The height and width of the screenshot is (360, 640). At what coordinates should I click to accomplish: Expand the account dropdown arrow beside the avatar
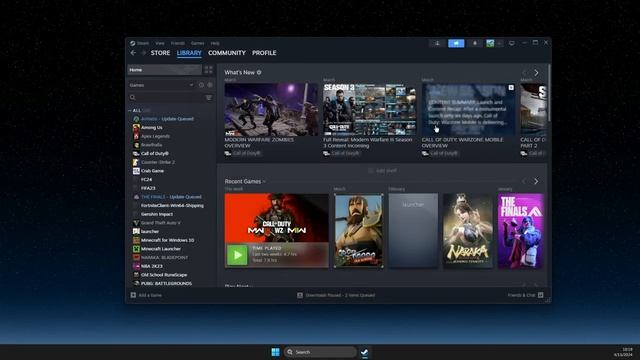[499, 43]
